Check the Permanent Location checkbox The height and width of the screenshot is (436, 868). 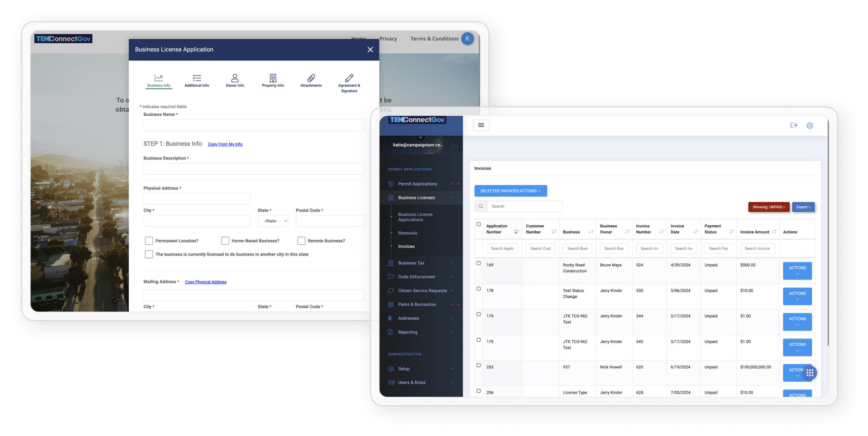coord(149,241)
